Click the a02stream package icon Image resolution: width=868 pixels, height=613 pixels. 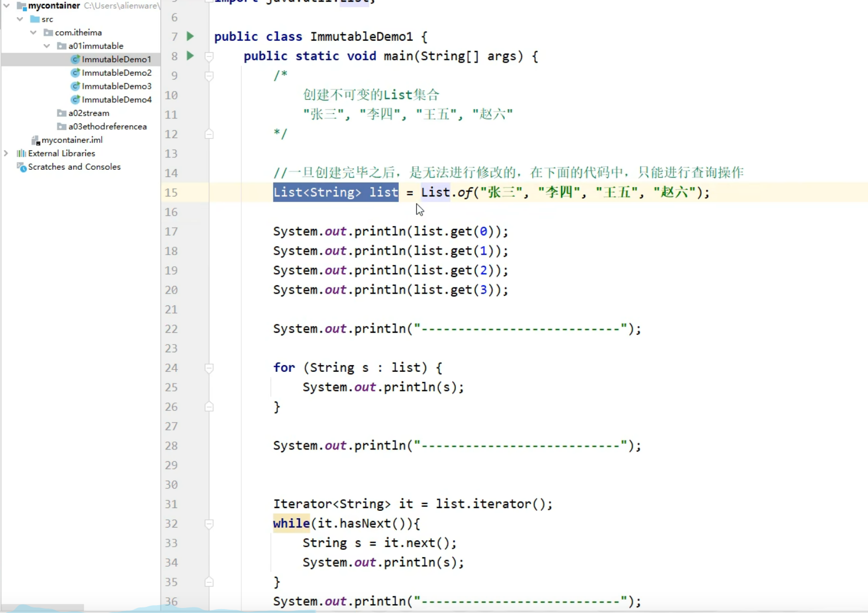point(61,113)
